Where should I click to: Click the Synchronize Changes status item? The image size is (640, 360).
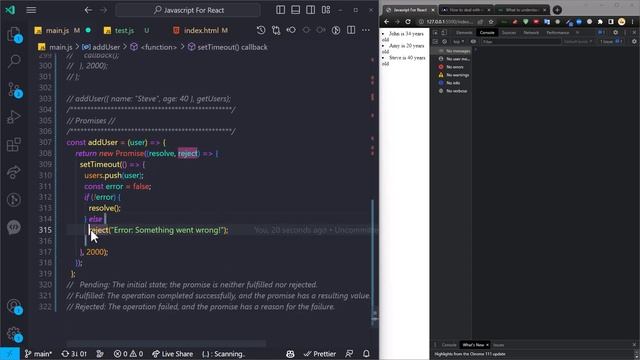tap(74, 354)
